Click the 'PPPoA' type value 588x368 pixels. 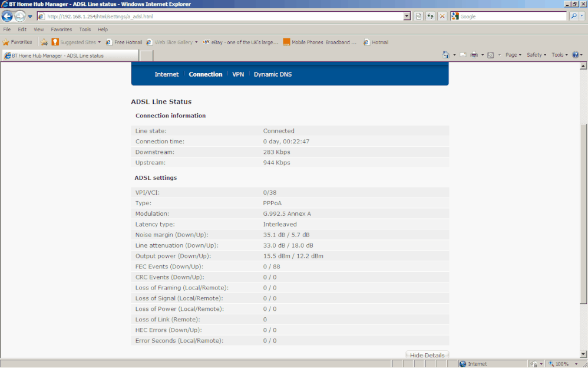pyautogui.click(x=272, y=203)
